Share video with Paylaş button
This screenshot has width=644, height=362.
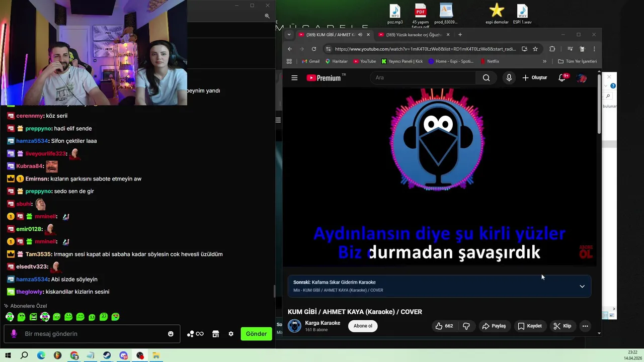494,326
